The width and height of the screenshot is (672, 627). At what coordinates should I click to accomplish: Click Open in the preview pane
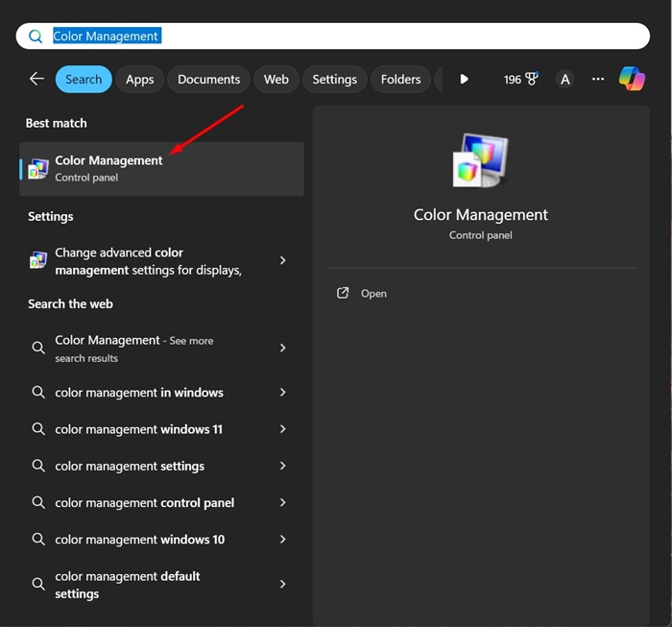pyautogui.click(x=373, y=294)
